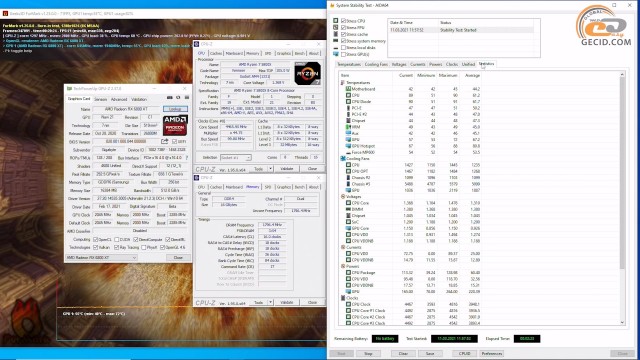This screenshot has width=640, height=360.
Task: Toggle the Stress cache checkbox
Action: click(343, 34)
